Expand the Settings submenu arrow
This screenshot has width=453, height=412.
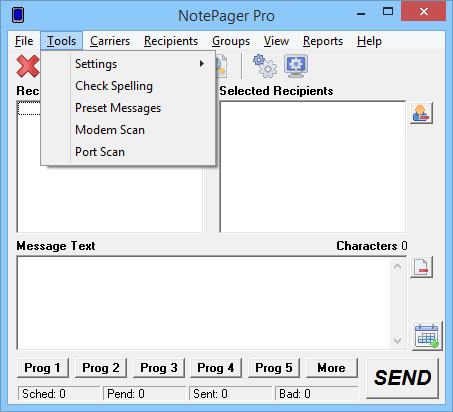click(201, 63)
